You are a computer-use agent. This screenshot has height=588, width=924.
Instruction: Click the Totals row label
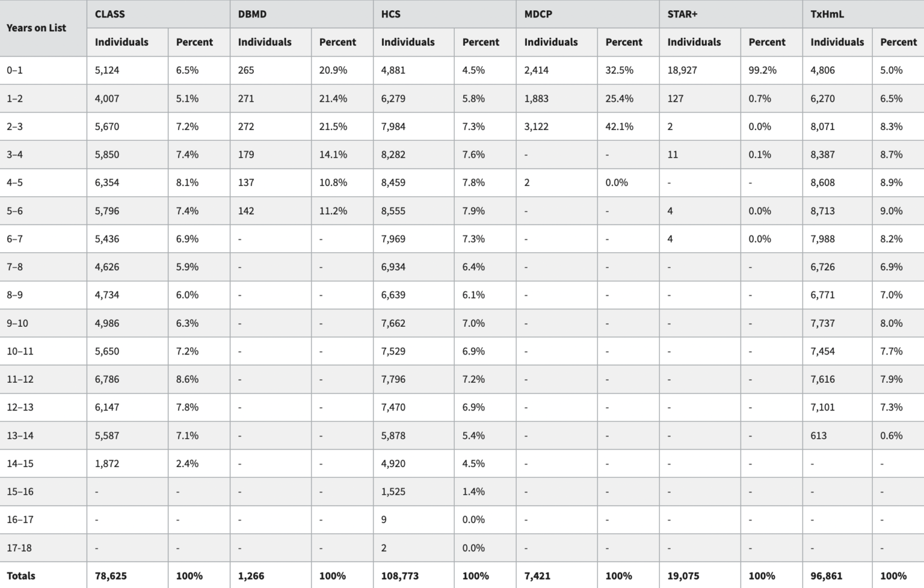tap(21, 576)
